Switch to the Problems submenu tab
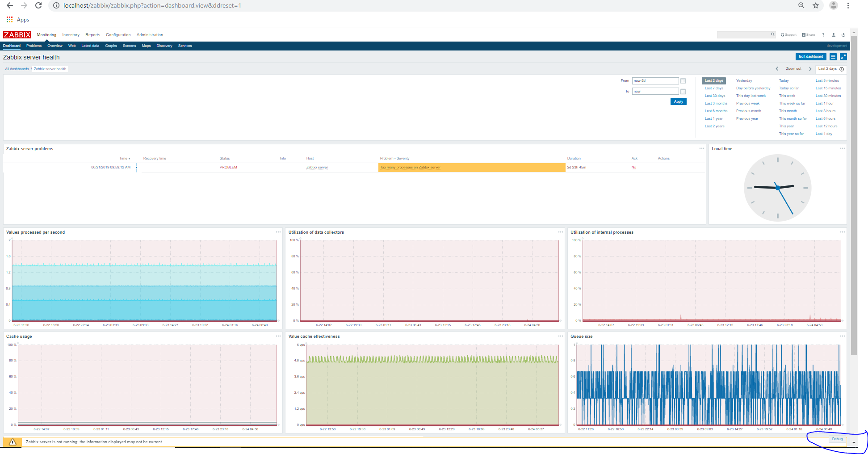868x454 pixels. tap(34, 46)
